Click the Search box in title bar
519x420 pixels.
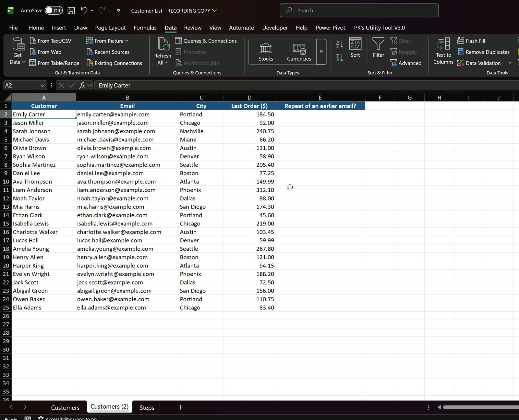359,10
